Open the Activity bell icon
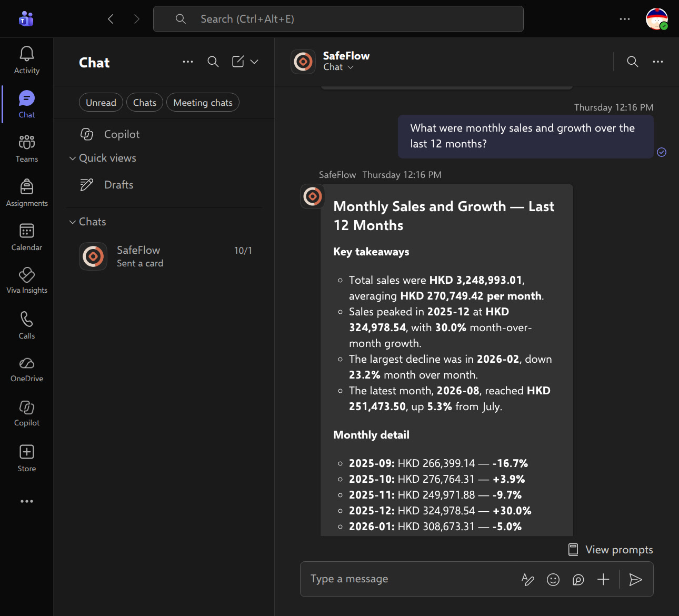Screen dimensions: 679x616 [x=27, y=54]
